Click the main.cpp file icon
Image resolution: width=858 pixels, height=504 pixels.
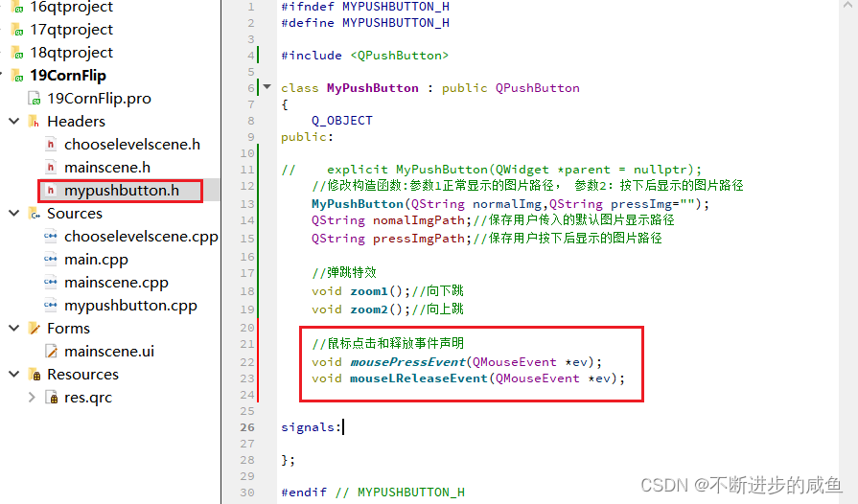click(51, 259)
